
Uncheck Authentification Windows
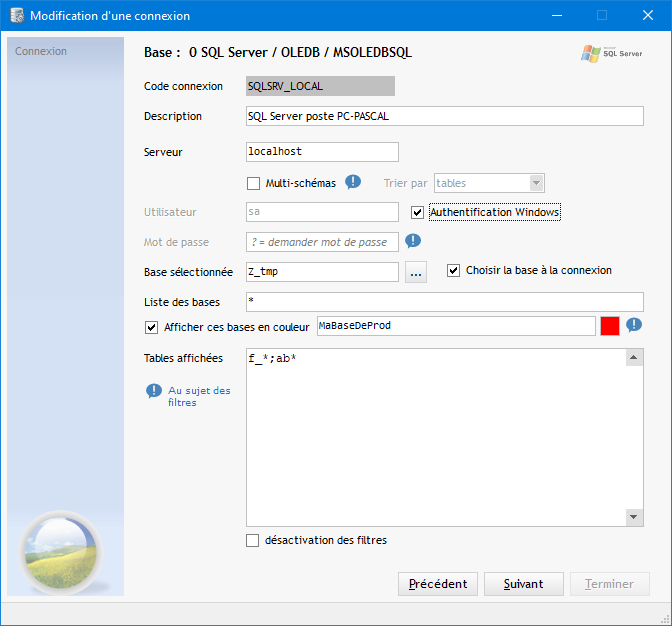tap(417, 212)
